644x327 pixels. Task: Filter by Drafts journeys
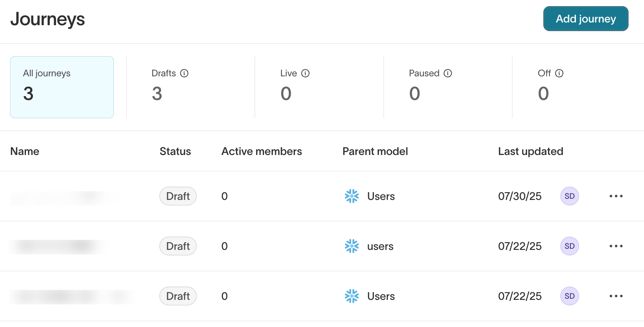point(190,87)
